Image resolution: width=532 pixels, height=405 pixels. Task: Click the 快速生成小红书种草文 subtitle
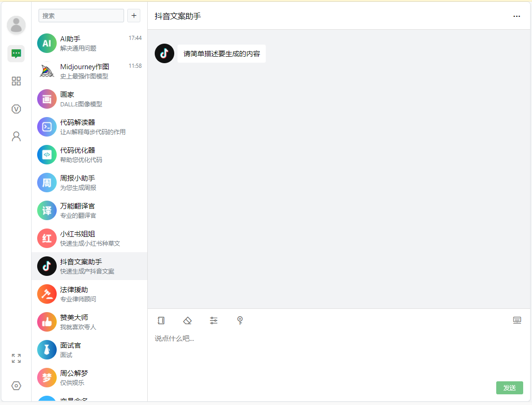click(x=90, y=243)
